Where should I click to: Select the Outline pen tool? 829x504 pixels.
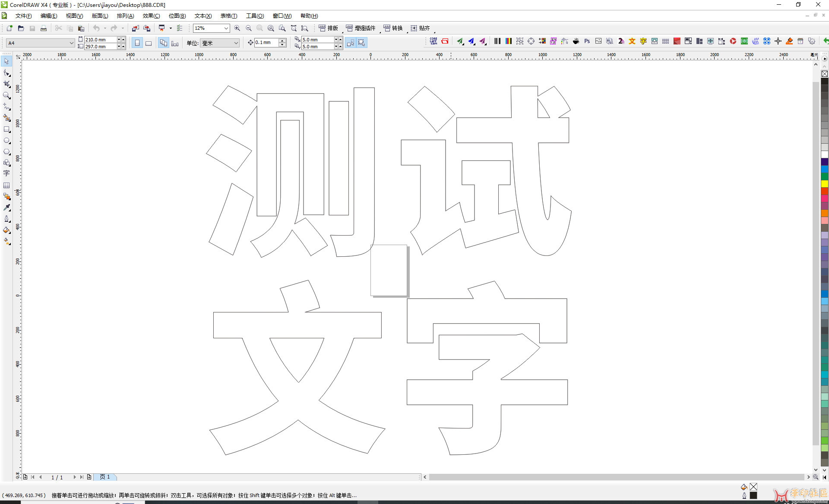[x=6, y=219]
